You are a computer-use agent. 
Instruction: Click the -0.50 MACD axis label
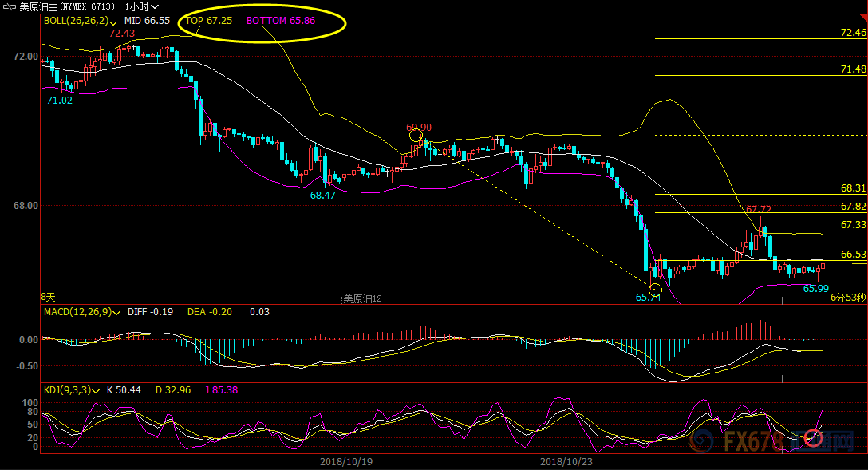coord(27,366)
